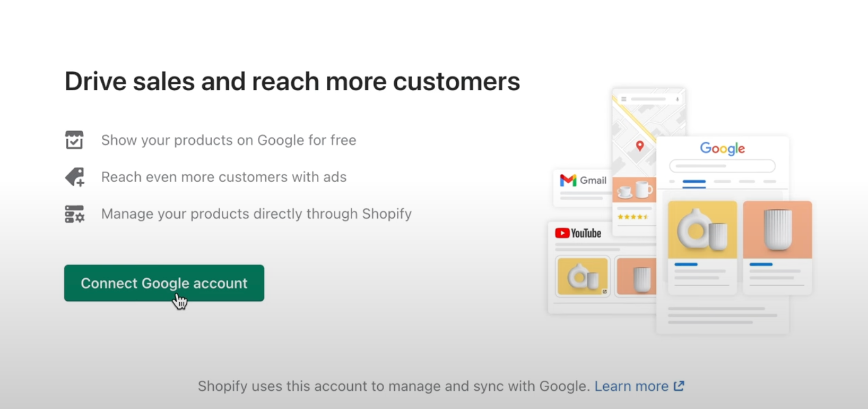Click the Connect Google account button
868x409 pixels.
[x=164, y=283]
